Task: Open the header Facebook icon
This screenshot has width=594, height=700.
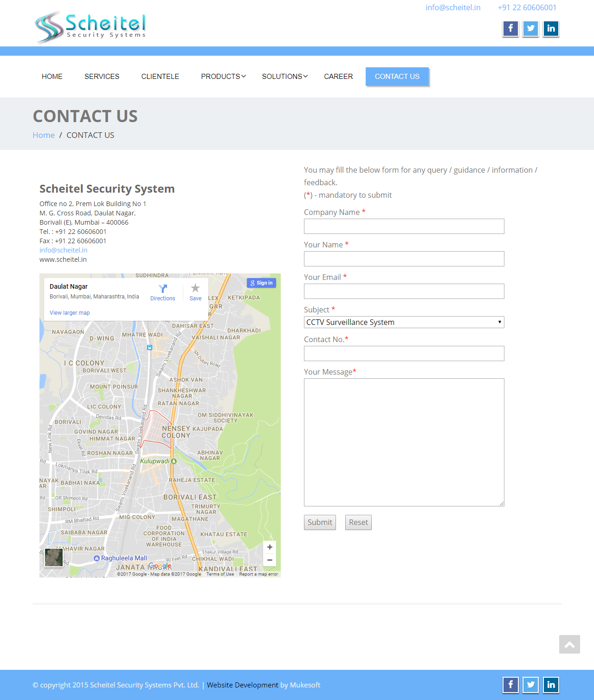Action: [x=510, y=29]
